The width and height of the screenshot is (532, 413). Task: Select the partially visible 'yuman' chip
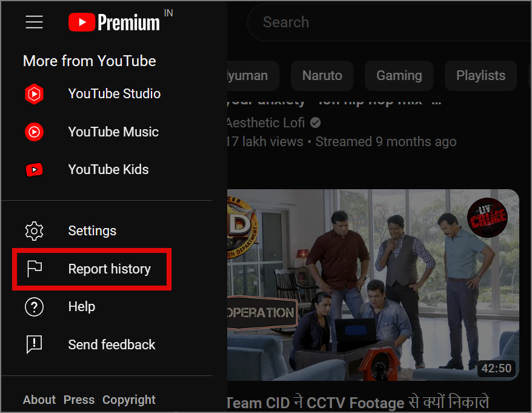click(253, 76)
